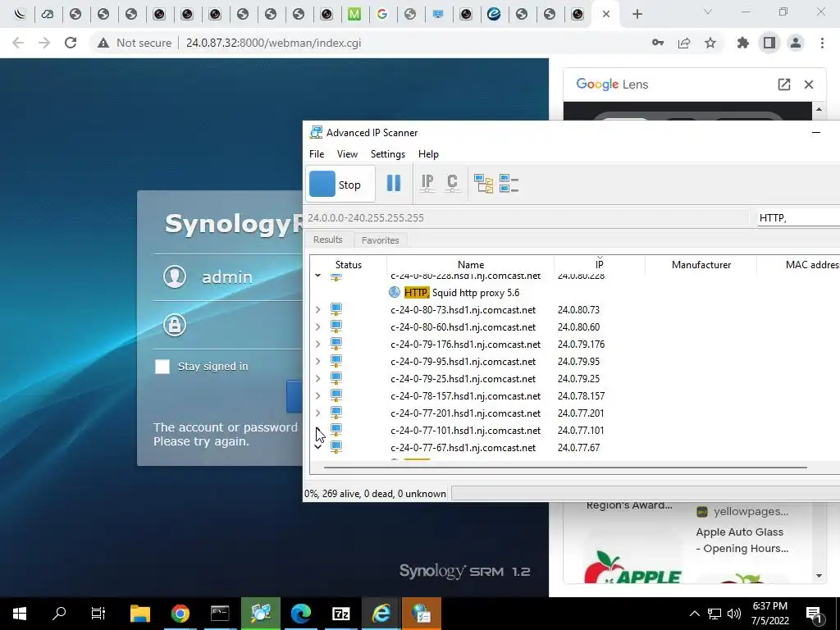Close the Google Lens side panel
840x630 pixels.
(809, 84)
